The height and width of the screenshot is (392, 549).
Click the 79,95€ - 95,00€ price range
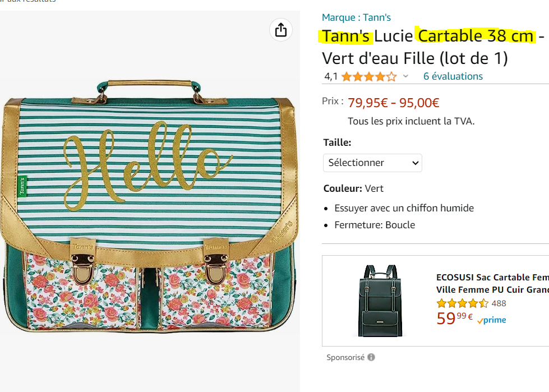[x=393, y=103]
